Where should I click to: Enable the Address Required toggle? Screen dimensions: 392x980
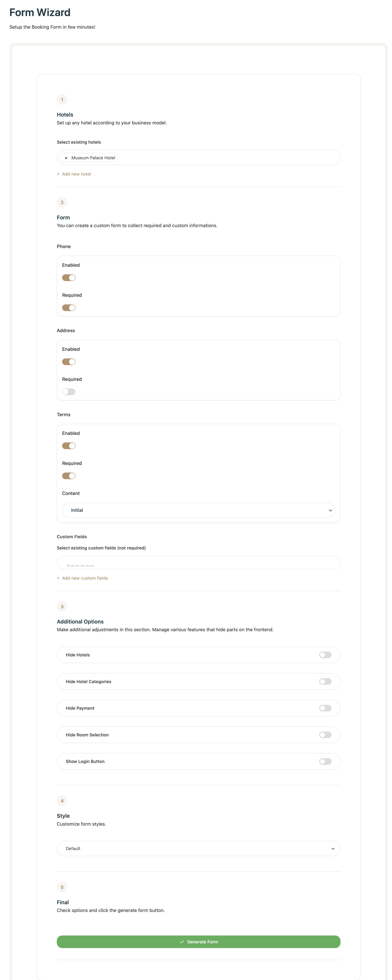coord(69,392)
